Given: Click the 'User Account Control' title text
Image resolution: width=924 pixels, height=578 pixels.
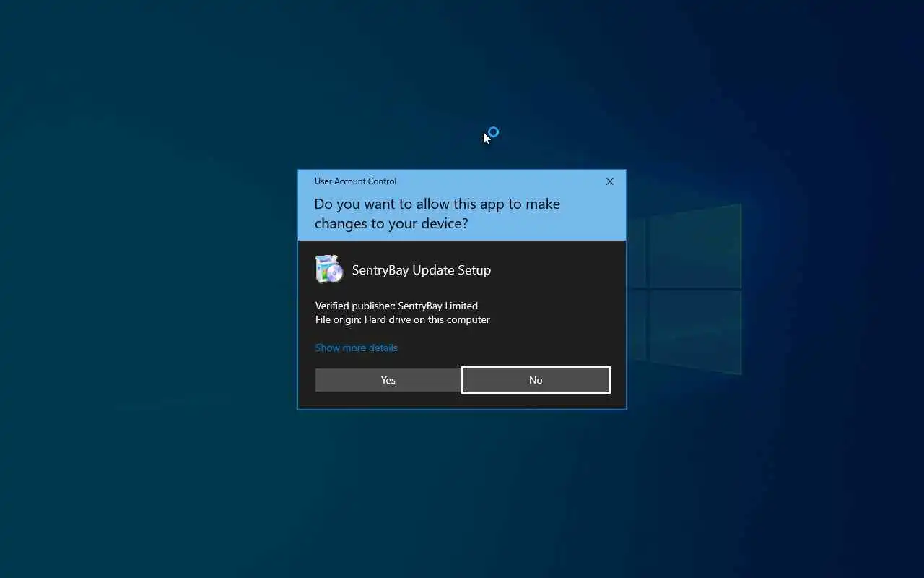Looking at the screenshot, I should [355, 181].
